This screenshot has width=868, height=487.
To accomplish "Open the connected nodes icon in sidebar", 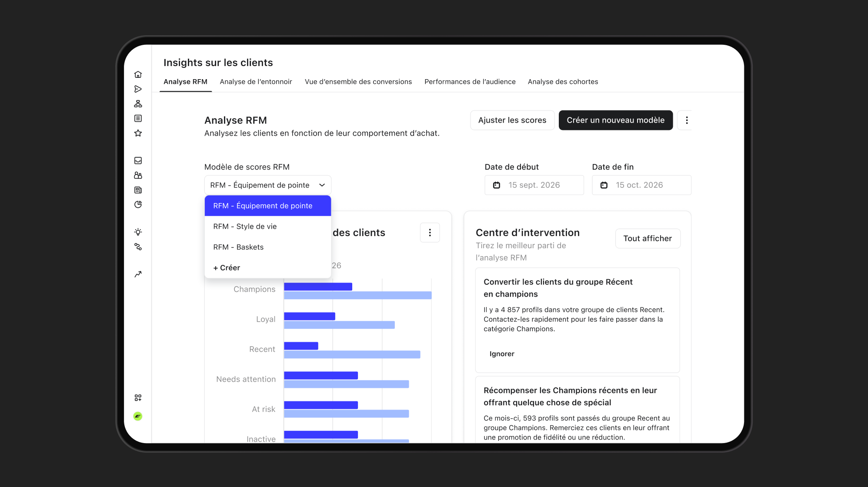I will (x=138, y=247).
